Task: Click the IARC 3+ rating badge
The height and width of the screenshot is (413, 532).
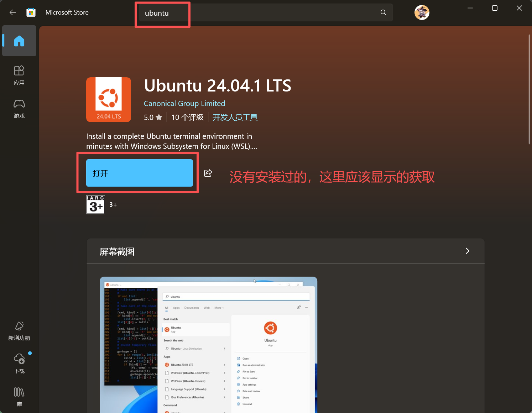Action: pyautogui.click(x=95, y=205)
